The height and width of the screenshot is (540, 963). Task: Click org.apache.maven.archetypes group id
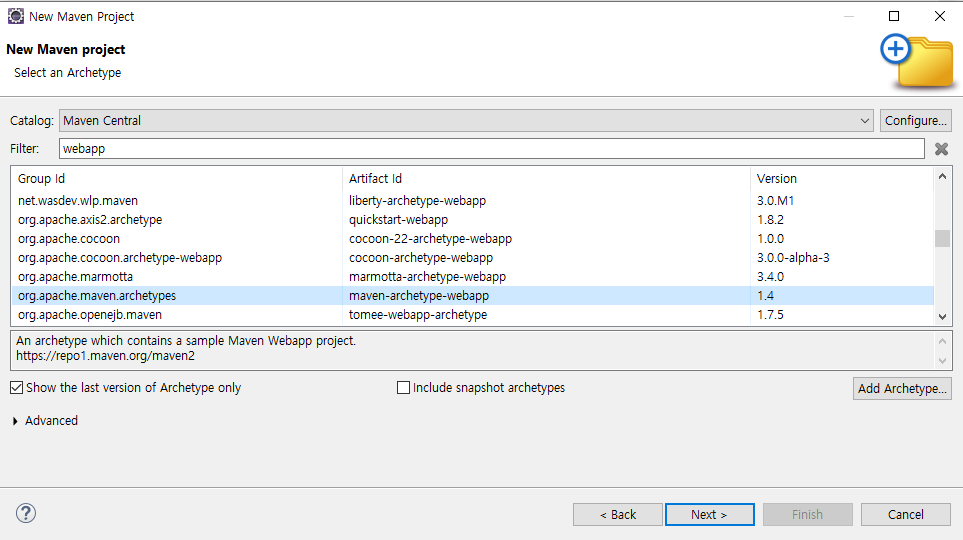tap(97, 296)
